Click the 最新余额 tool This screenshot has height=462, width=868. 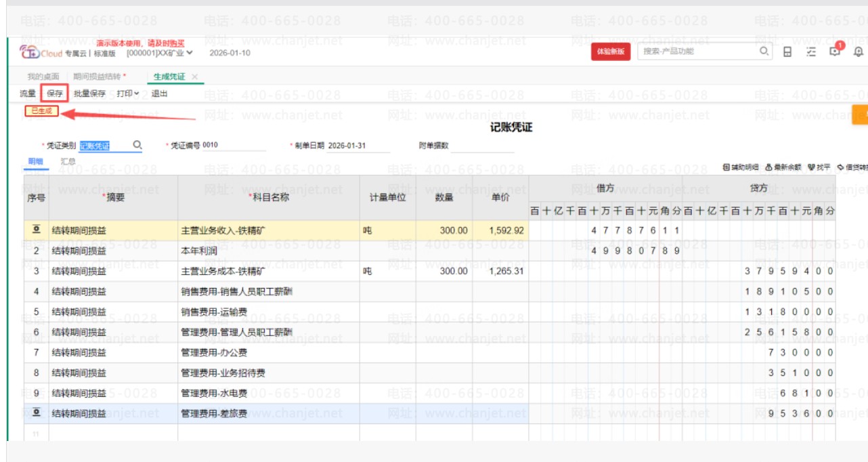pos(783,167)
